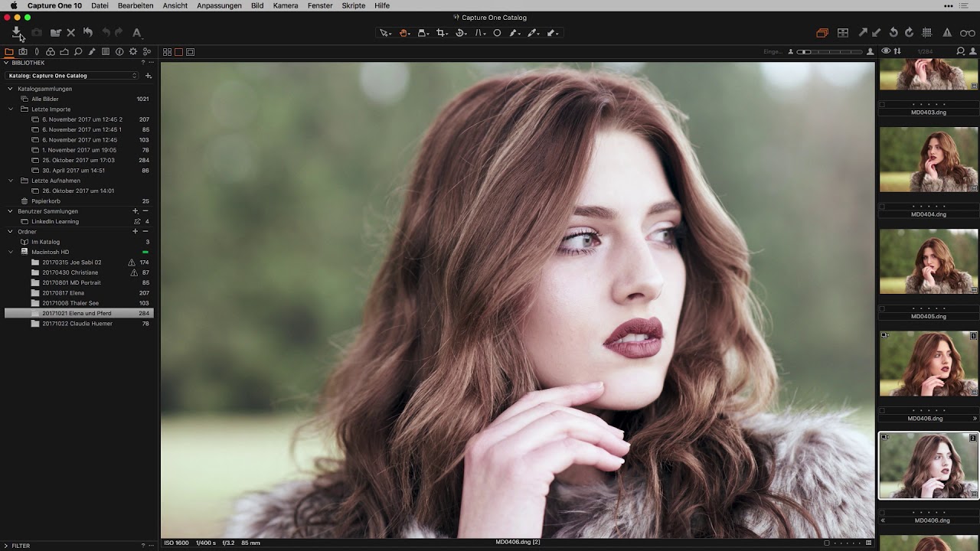Select the Crop tool
980x551 pixels.
[442, 33]
